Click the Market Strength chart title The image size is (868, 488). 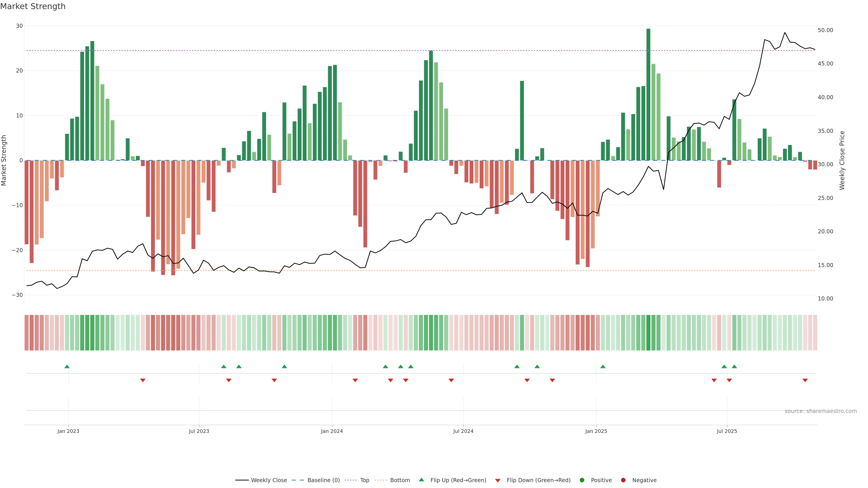(33, 6)
